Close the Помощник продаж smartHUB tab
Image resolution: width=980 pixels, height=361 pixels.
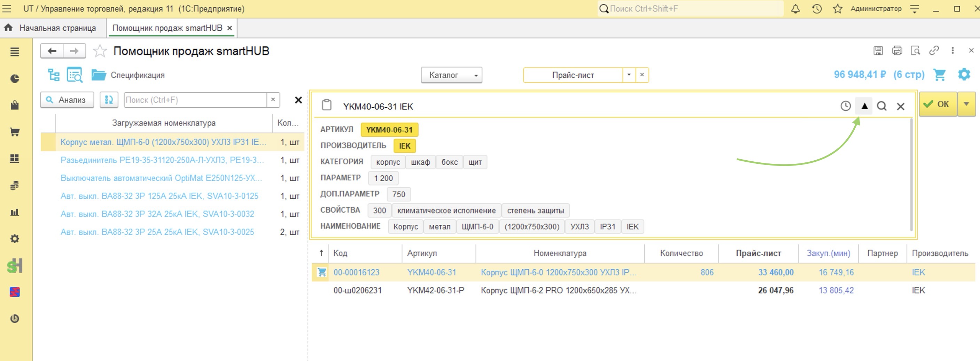tap(230, 28)
